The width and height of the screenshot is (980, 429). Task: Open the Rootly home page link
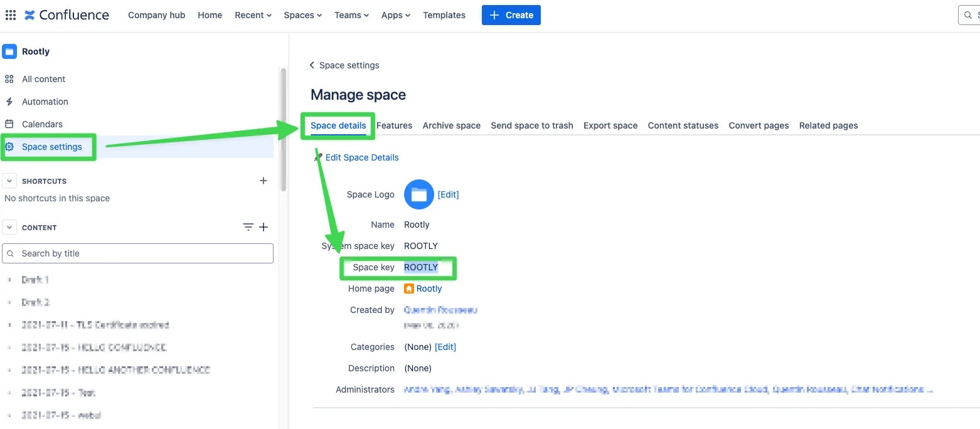429,289
